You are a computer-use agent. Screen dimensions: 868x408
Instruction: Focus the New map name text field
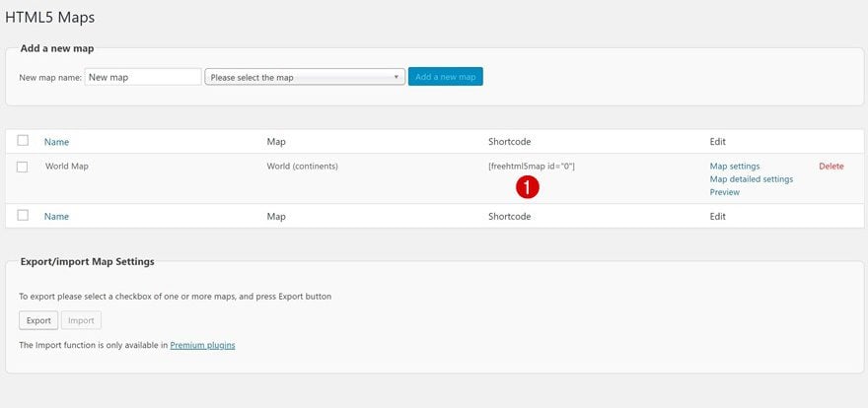[142, 77]
